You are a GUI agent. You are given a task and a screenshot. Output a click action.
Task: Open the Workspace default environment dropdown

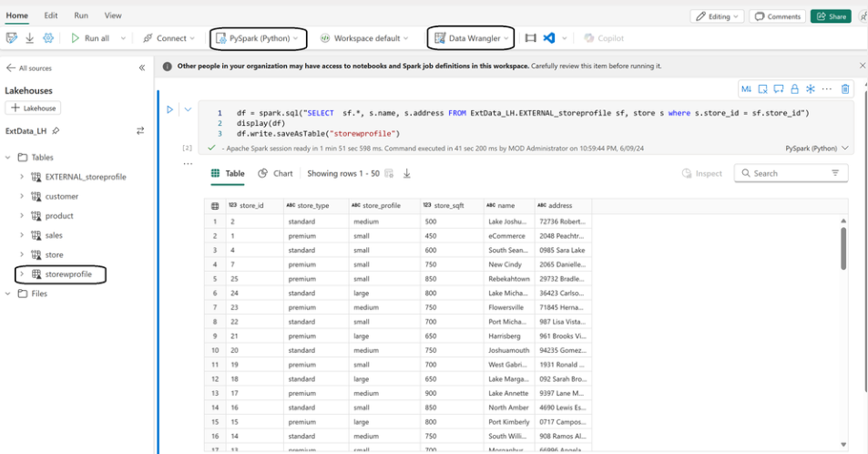(364, 38)
